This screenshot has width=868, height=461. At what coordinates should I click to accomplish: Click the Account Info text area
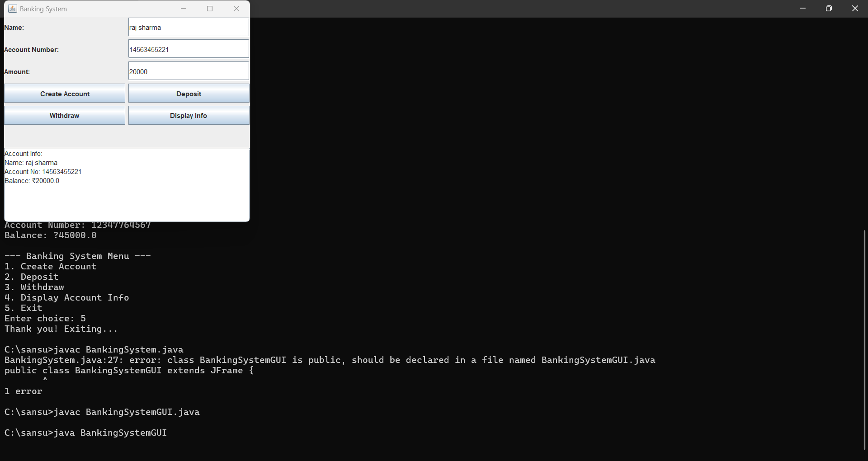[x=127, y=184]
